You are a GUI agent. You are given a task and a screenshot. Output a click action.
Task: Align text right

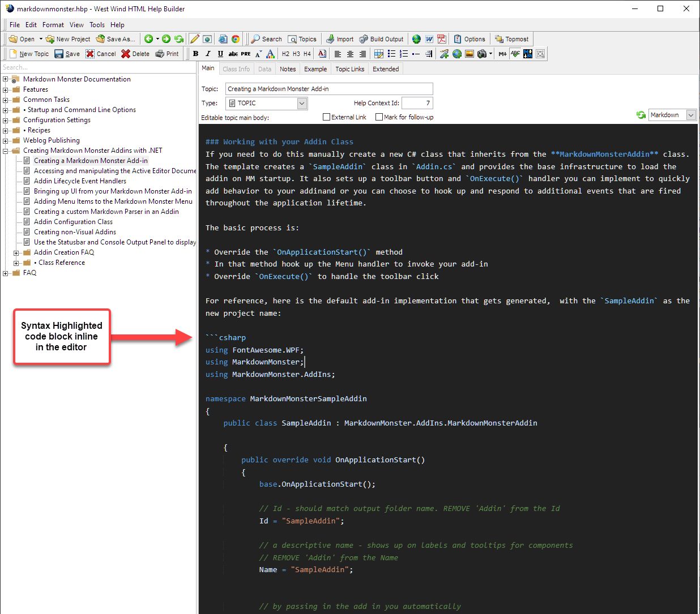click(x=362, y=54)
